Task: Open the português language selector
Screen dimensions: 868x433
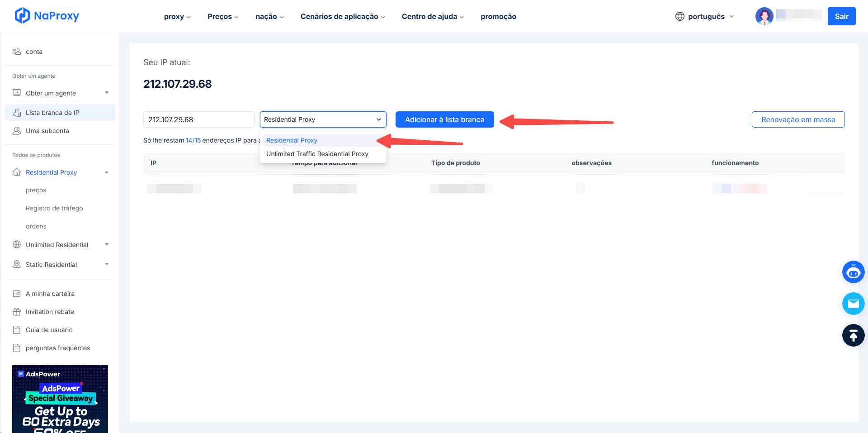Action: (705, 16)
